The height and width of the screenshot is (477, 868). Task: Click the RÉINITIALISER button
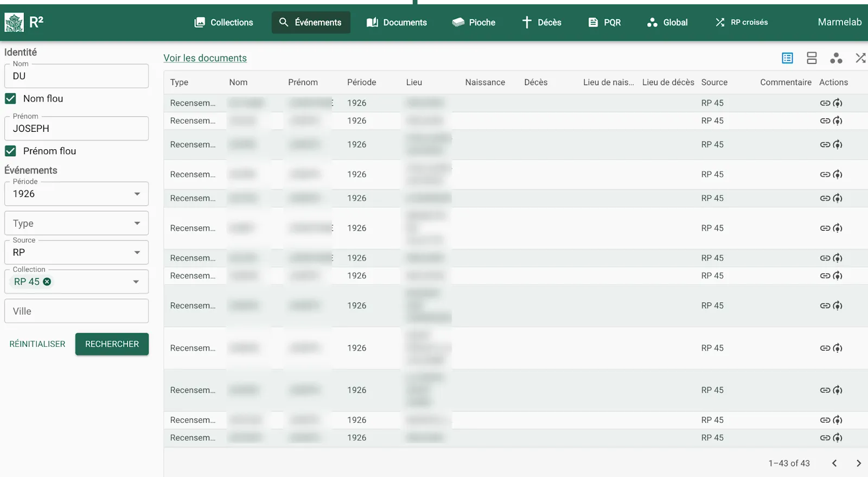click(x=37, y=344)
